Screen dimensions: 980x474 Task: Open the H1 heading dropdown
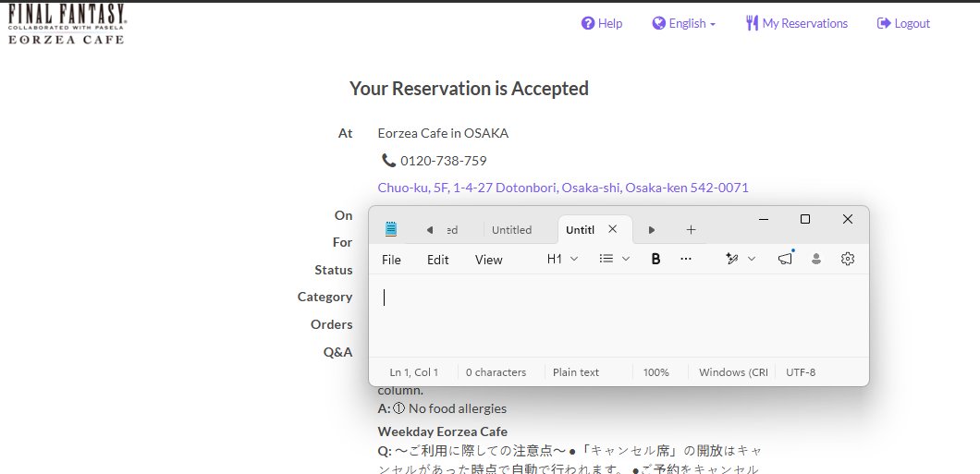pyautogui.click(x=562, y=259)
